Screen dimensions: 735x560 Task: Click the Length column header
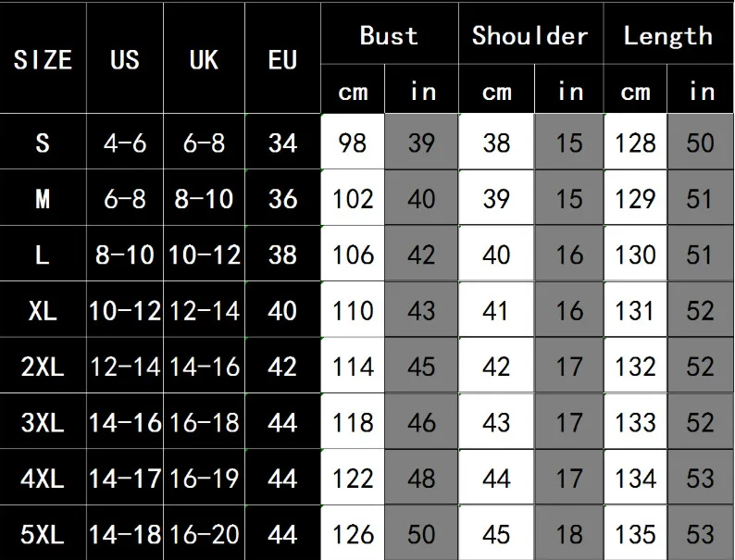[x=667, y=36]
